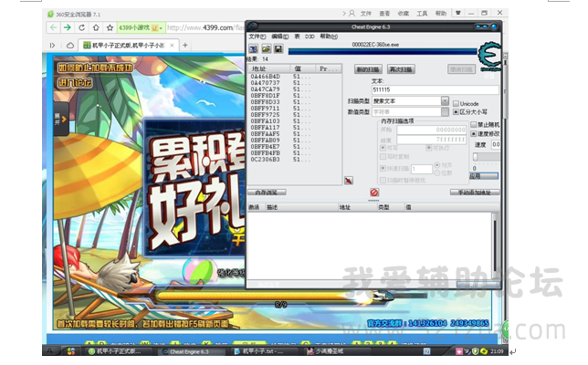Click the red no-entry icon
The image size is (588, 365).
(374, 193)
